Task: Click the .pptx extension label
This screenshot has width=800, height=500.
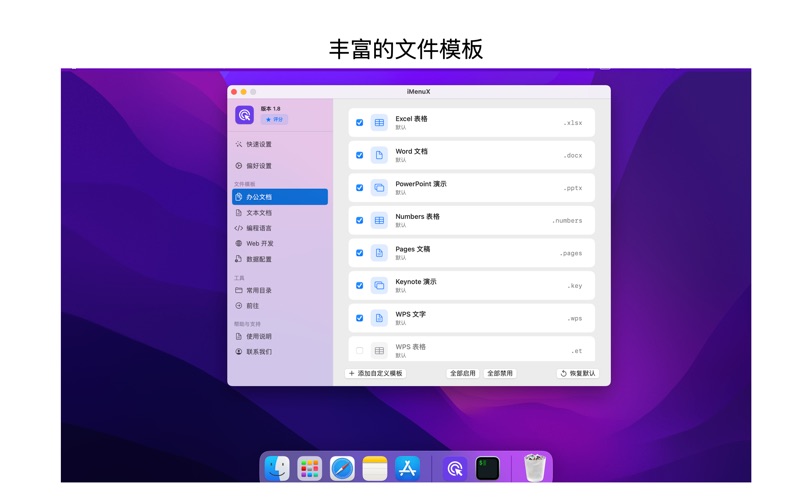Action: tap(572, 188)
